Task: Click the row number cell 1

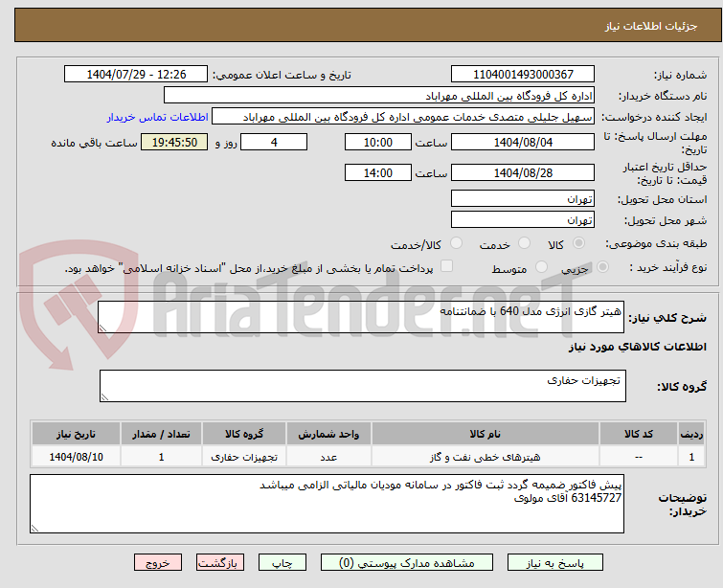Action: click(x=691, y=457)
